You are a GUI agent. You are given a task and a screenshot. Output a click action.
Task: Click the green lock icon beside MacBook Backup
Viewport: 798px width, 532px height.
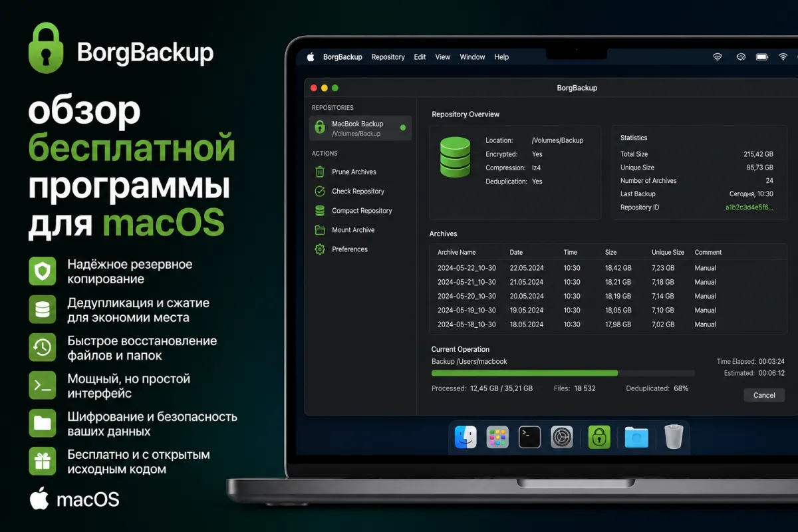(x=320, y=128)
